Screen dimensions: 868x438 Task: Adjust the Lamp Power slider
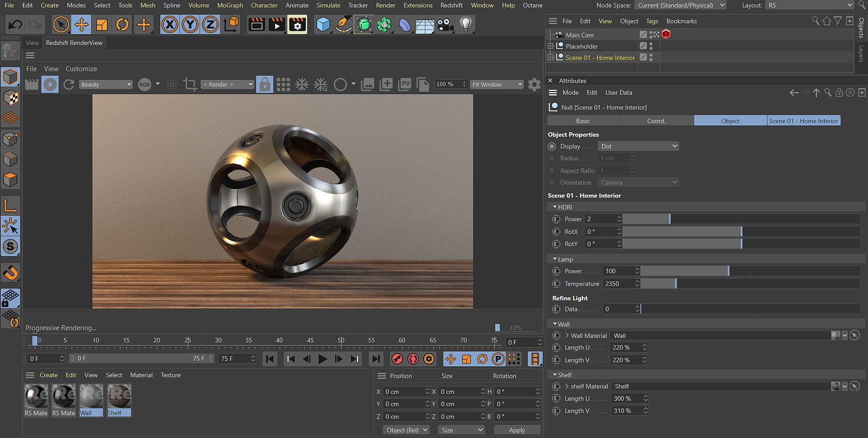click(751, 271)
